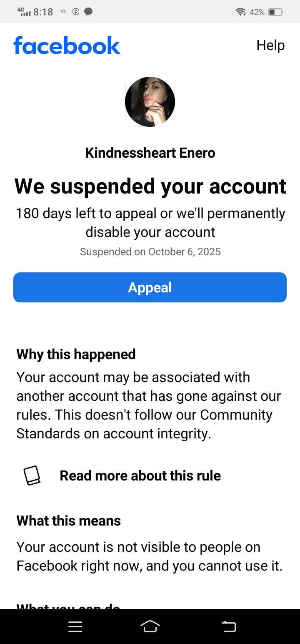Click the Facebook logo

[x=67, y=45]
